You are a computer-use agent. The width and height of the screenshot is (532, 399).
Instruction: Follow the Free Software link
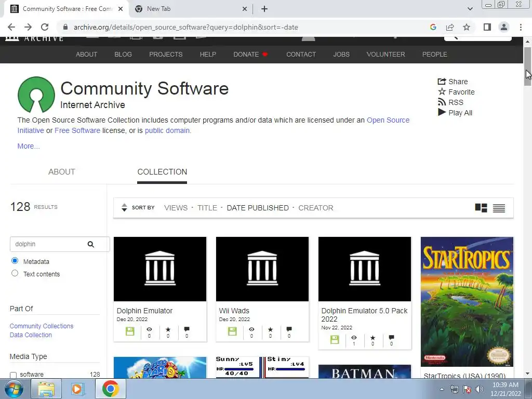[x=77, y=130]
